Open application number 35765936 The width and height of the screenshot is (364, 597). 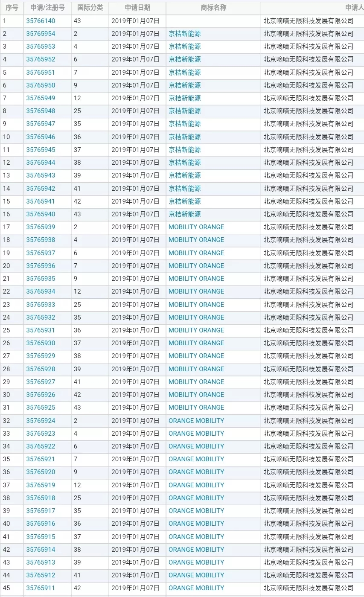41,266
